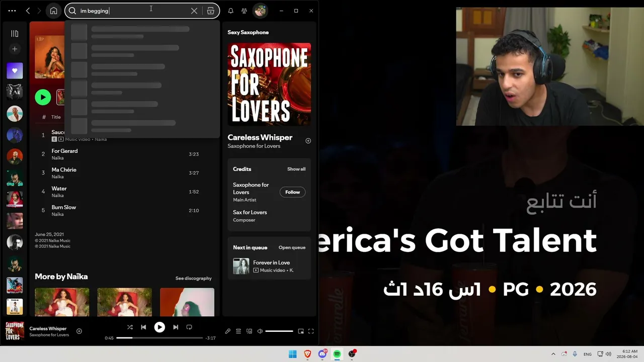Toggle shuffle in the player controls
This screenshot has width=644, height=362.
tap(130, 327)
